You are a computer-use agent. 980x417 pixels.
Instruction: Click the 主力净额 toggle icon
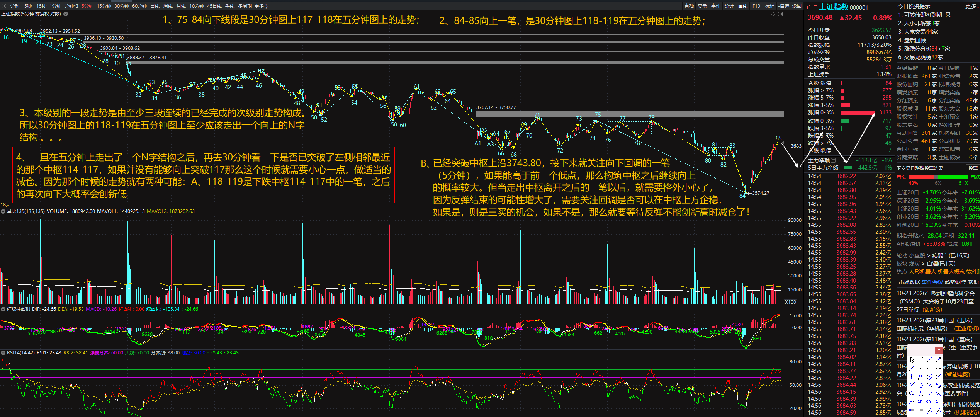point(833,160)
